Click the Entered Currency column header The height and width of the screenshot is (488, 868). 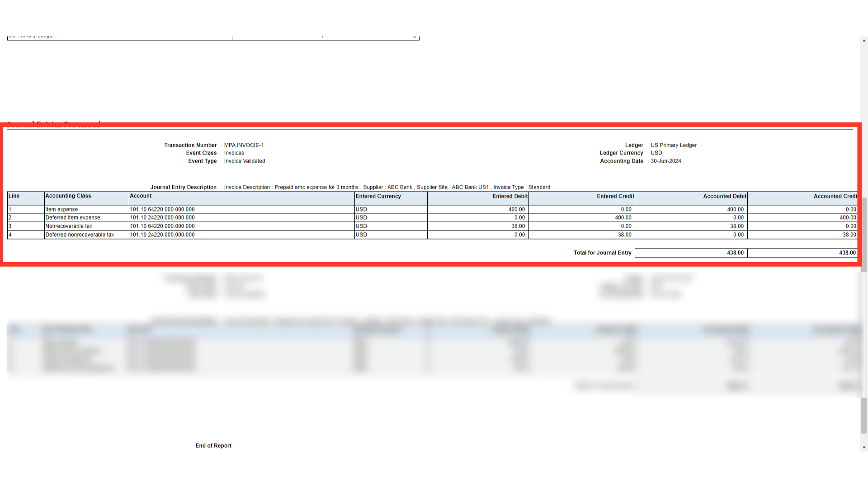pyautogui.click(x=391, y=198)
